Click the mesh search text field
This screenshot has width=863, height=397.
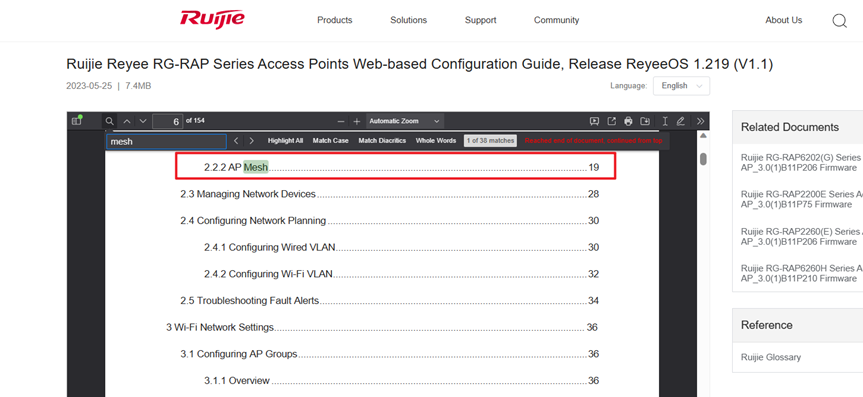[166, 142]
